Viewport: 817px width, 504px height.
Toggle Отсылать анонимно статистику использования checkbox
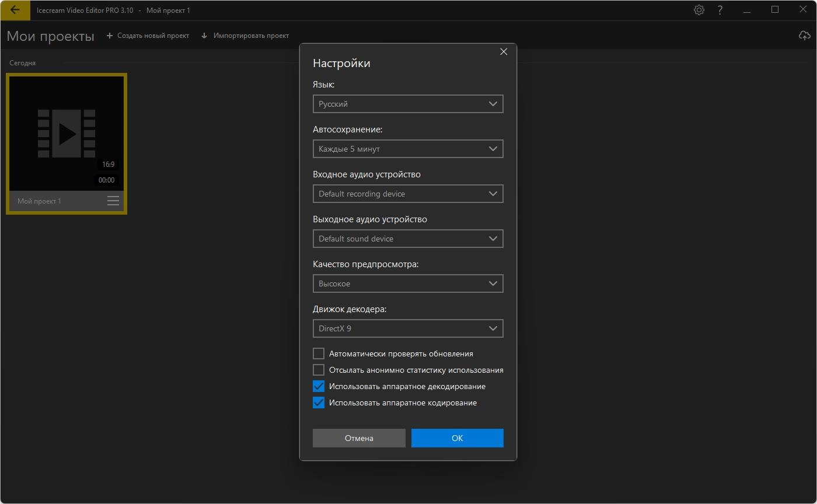click(x=319, y=370)
